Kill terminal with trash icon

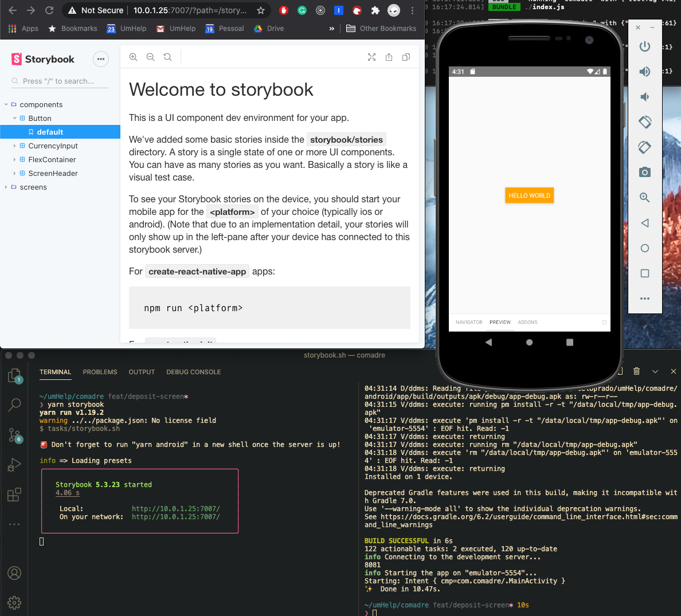[636, 371]
